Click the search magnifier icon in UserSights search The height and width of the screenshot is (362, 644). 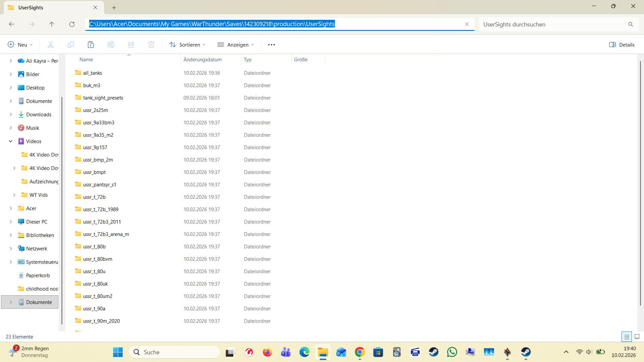pos(631,24)
